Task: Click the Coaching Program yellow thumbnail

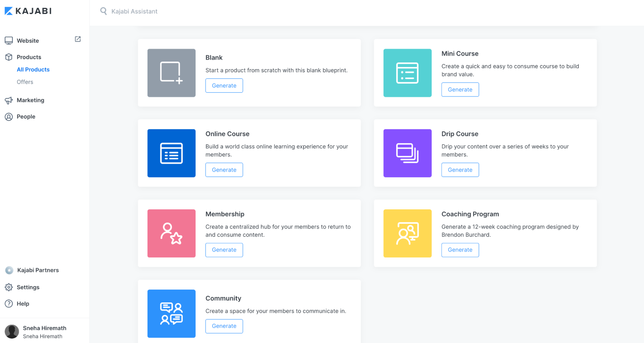Action: coord(407,233)
